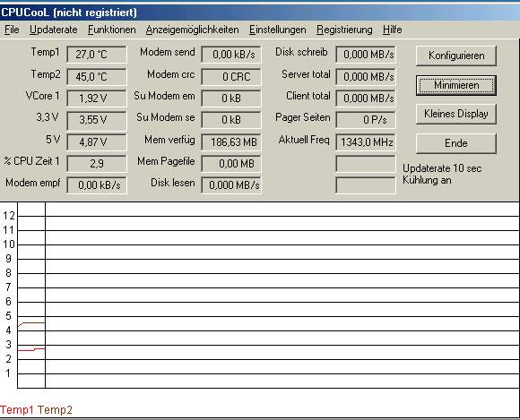The height and width of the screenshot is (420, 520).
Task: Open the File menu
Action: pyautogui.click(x=12, y=30)
